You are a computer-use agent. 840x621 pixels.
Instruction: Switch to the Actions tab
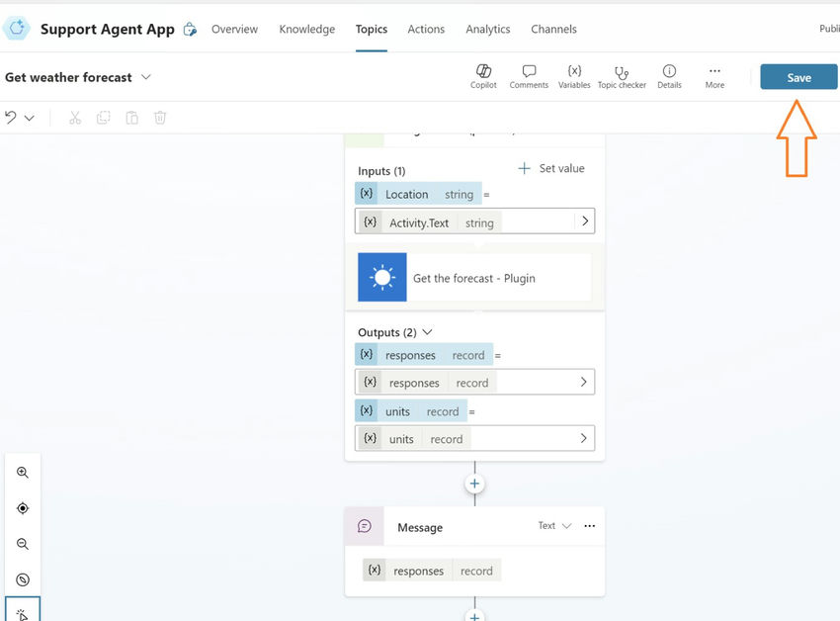[x=426, y=29]
